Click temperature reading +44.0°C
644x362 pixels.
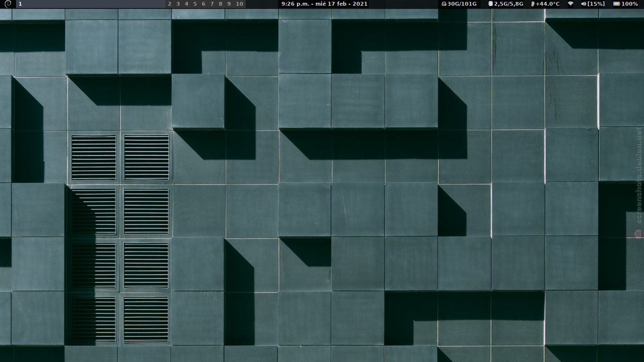pyautogui.click(x=548, y=4)
